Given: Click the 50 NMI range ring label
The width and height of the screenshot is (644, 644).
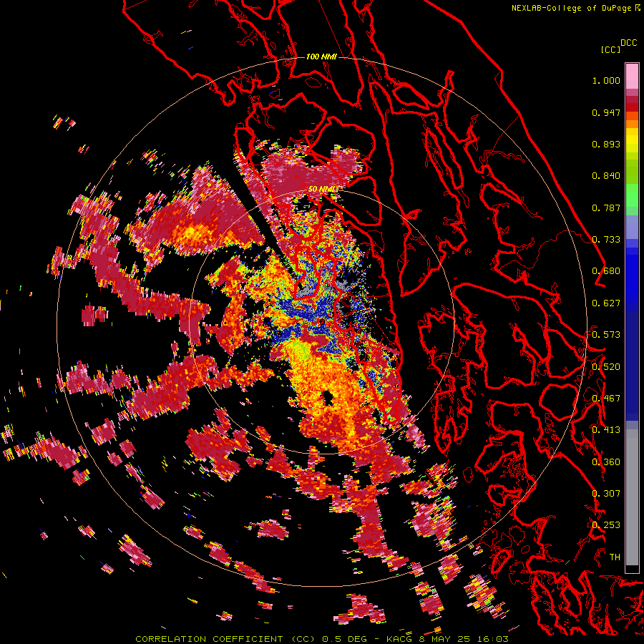Looking at the screenshot, I should [x=323, y=189].
